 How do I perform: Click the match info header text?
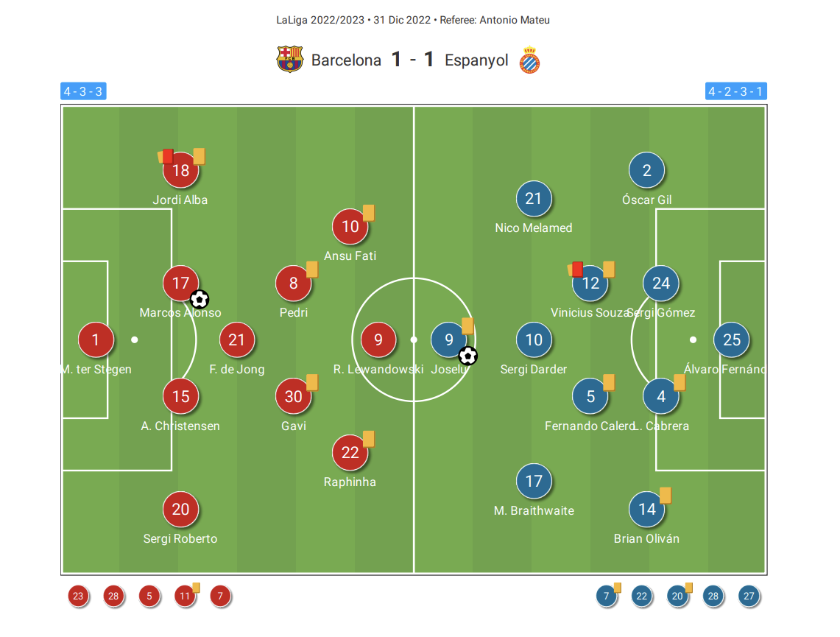coord(413,21)
